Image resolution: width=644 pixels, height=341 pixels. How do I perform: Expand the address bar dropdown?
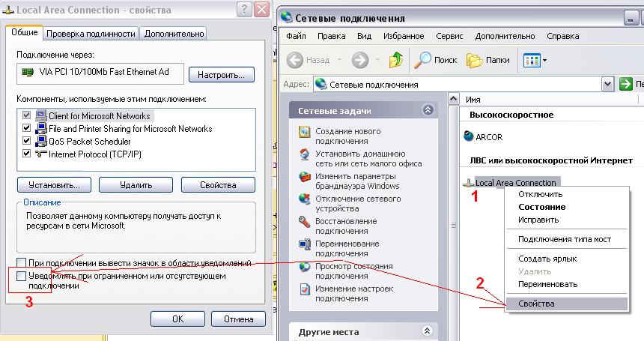[608, 85]
